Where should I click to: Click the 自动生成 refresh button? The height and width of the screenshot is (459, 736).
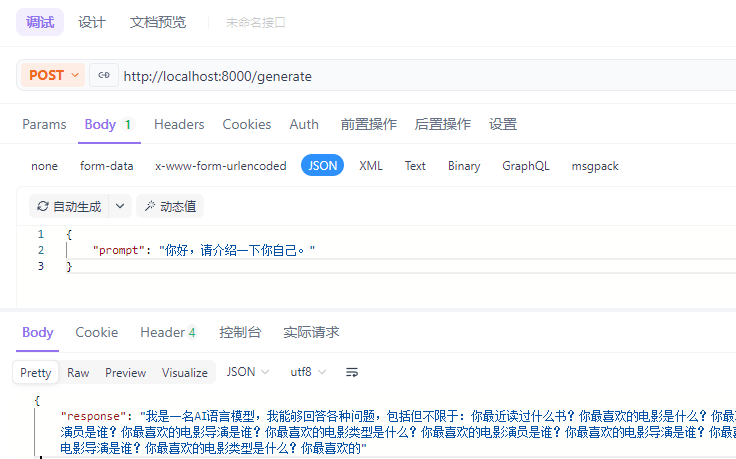[x=68, y=206]
